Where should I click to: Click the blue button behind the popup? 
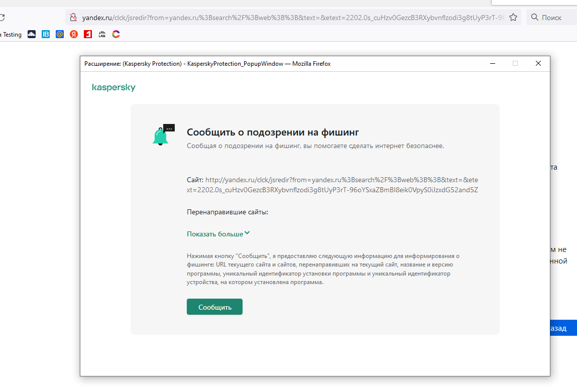[563, 328]
